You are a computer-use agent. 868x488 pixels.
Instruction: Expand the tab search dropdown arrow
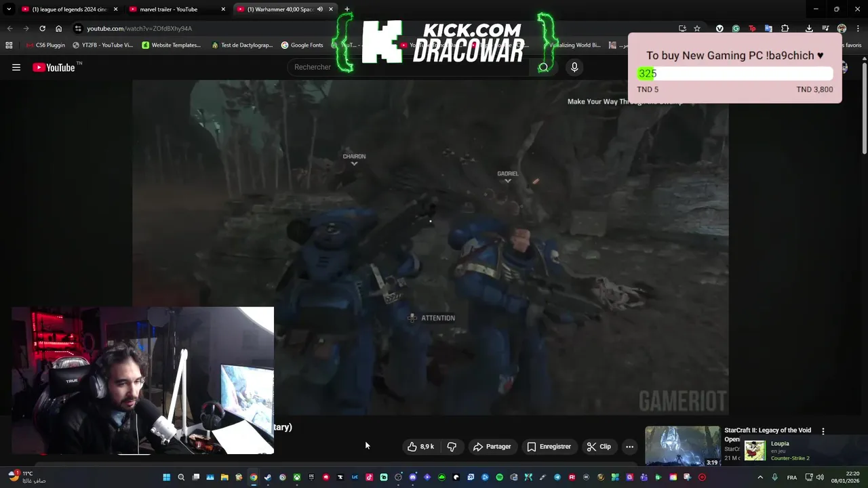click(x=9, y=9)
